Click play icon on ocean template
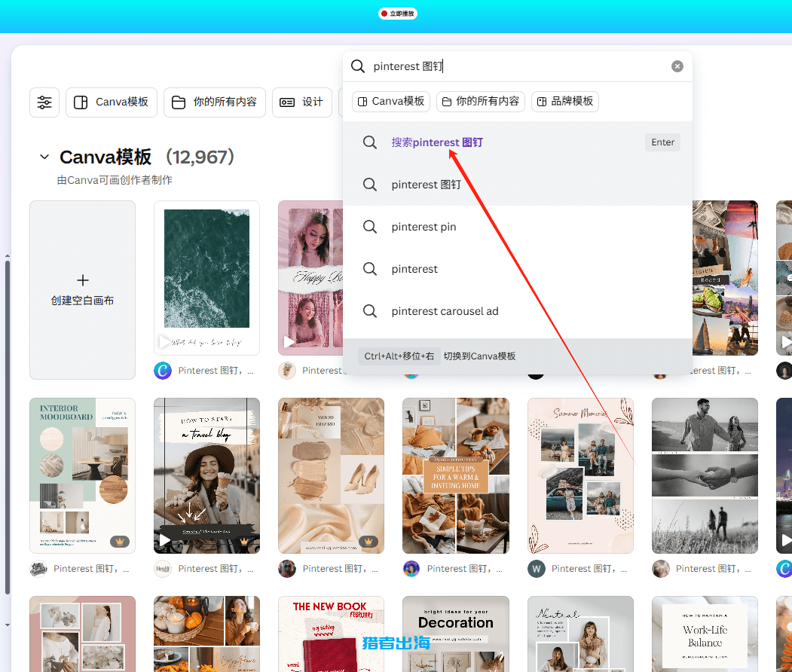Screen dimensions: 792x672 164,342
